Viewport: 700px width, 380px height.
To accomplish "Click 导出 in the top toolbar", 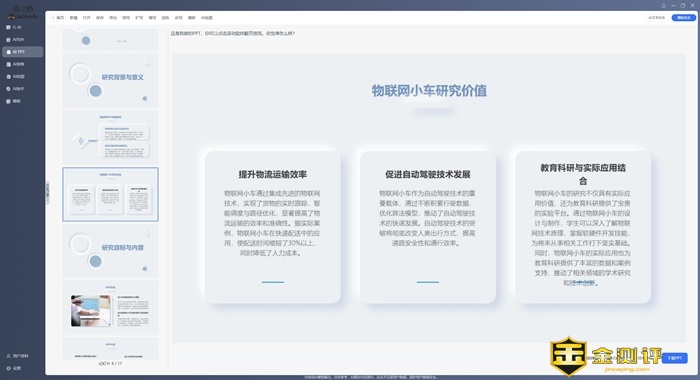I will click(113, 18).
